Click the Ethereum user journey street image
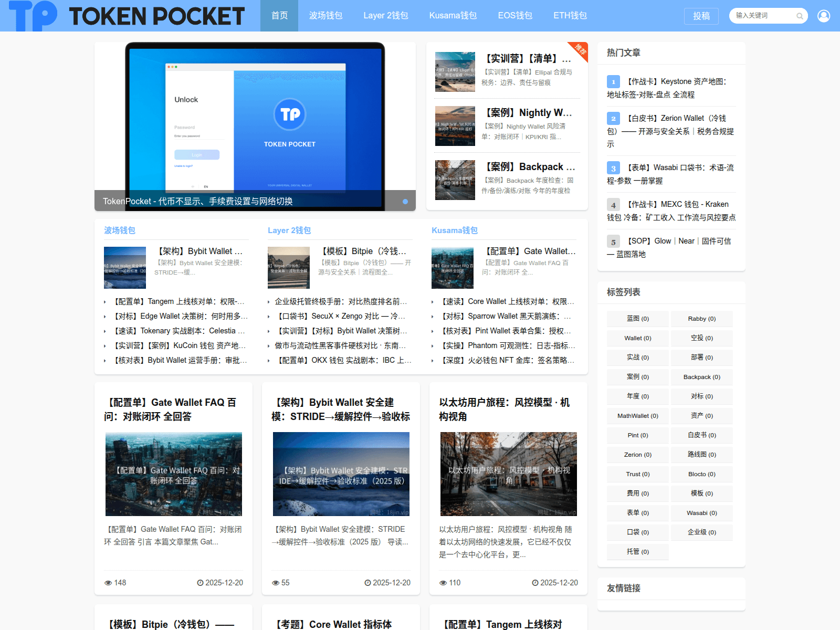Viewport: 840px width, 630px height. (x=508, y=474)
